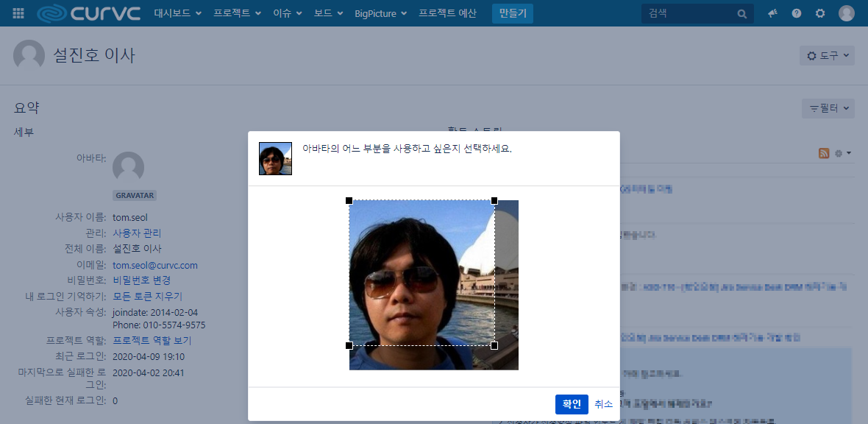Open the feedback megaphone icon

[773, 13]
